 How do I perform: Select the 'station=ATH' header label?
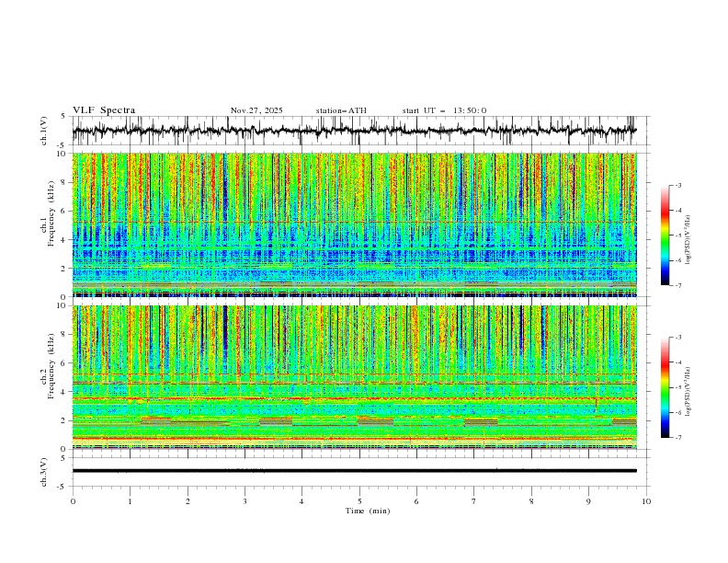click(x=341, y=110)
